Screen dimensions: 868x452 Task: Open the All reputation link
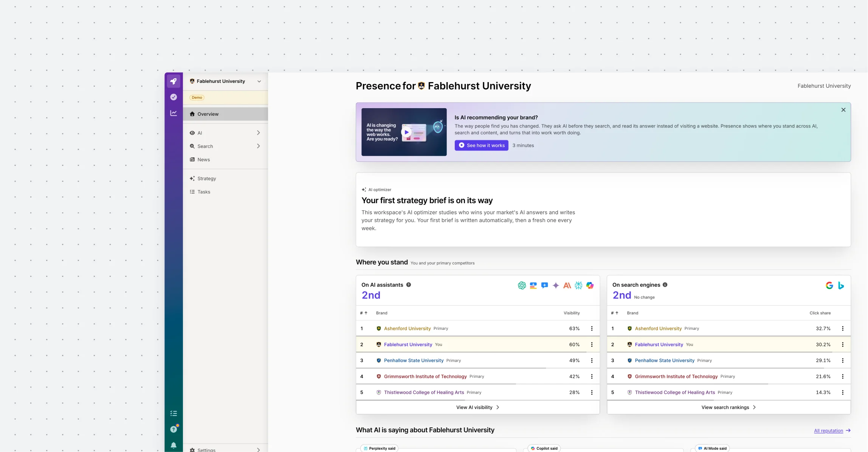point(832,430)
